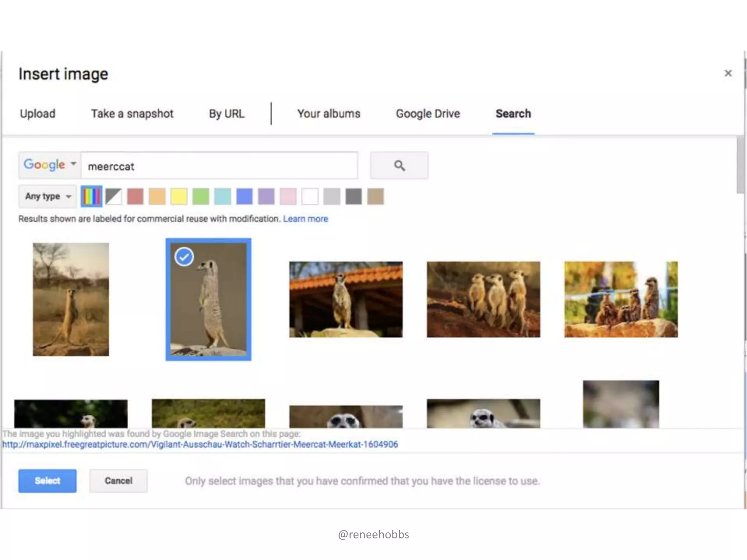Select close-up meerkat face thumbnail on brown background

346,417
